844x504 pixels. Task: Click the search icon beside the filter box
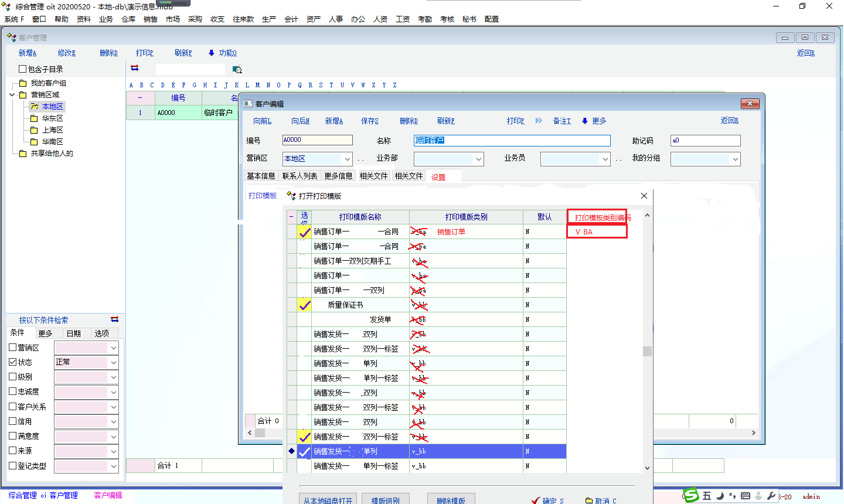point(237,70)
